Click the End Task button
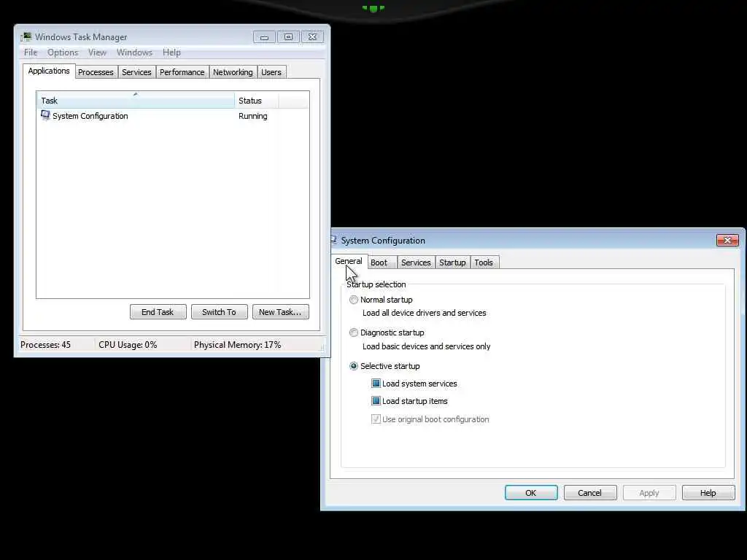 tap(158, 312)
